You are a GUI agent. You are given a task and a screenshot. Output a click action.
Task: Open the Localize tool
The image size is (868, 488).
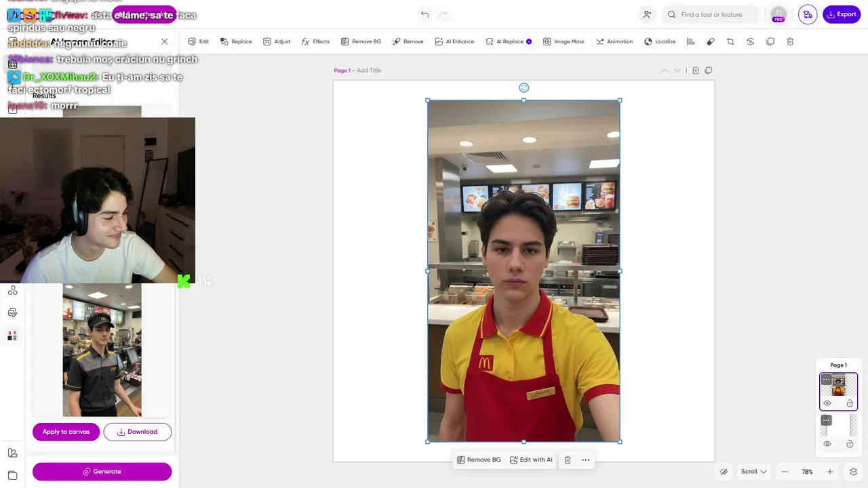(x=660, y=41)
